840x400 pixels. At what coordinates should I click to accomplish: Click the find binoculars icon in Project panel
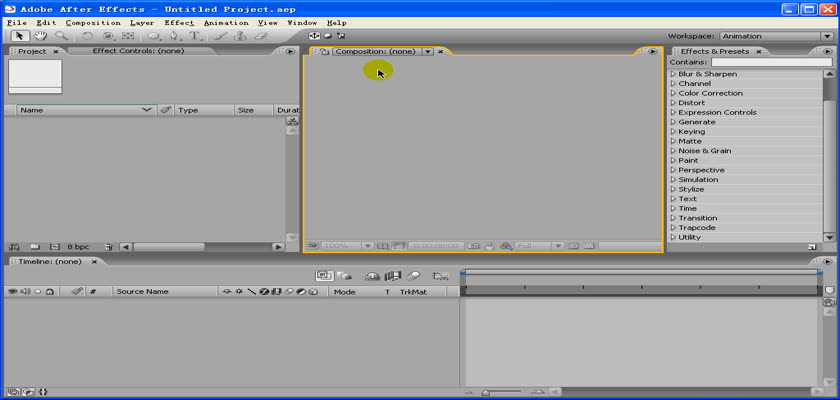14,247
